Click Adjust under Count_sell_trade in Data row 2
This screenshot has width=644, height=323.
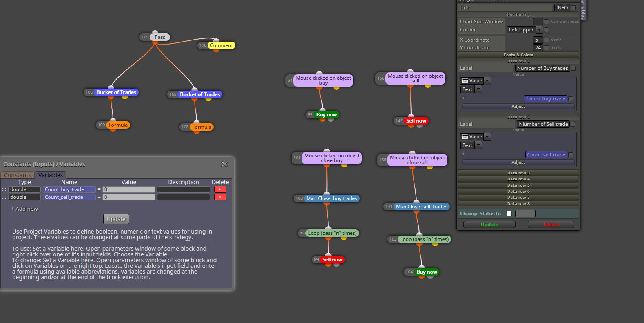(518, 163)
